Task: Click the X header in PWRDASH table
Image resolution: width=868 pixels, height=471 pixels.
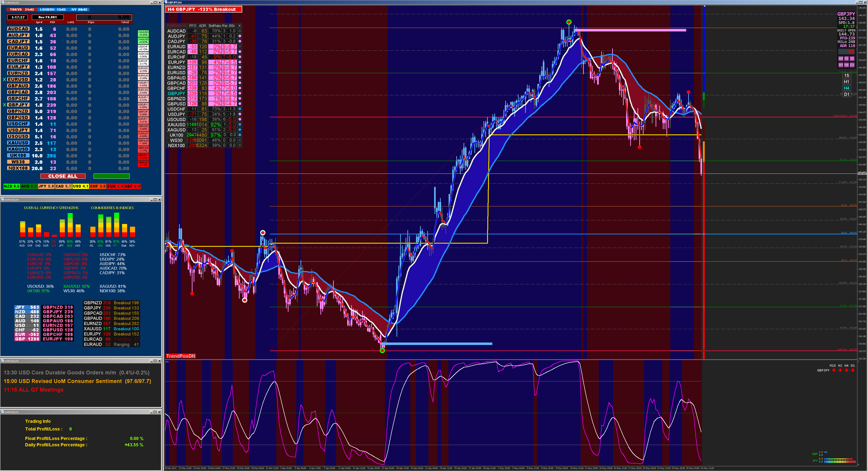Action: pyautogui.click(x=240, y=26)
